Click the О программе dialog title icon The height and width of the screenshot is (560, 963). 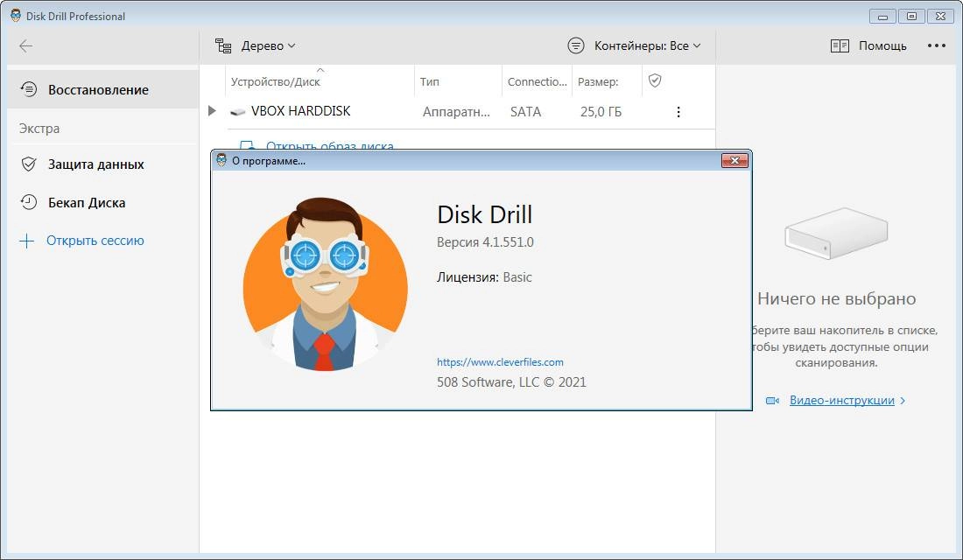[x=221, y=161]
